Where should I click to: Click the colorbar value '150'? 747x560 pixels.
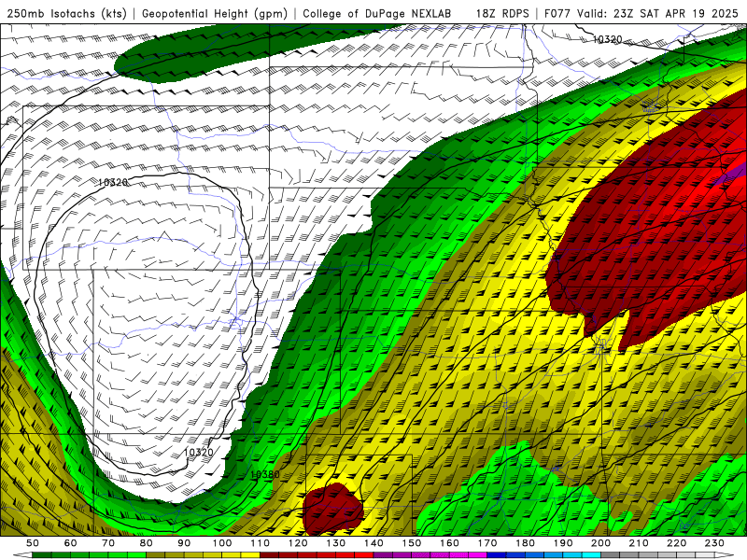click(x=412, y=543)
